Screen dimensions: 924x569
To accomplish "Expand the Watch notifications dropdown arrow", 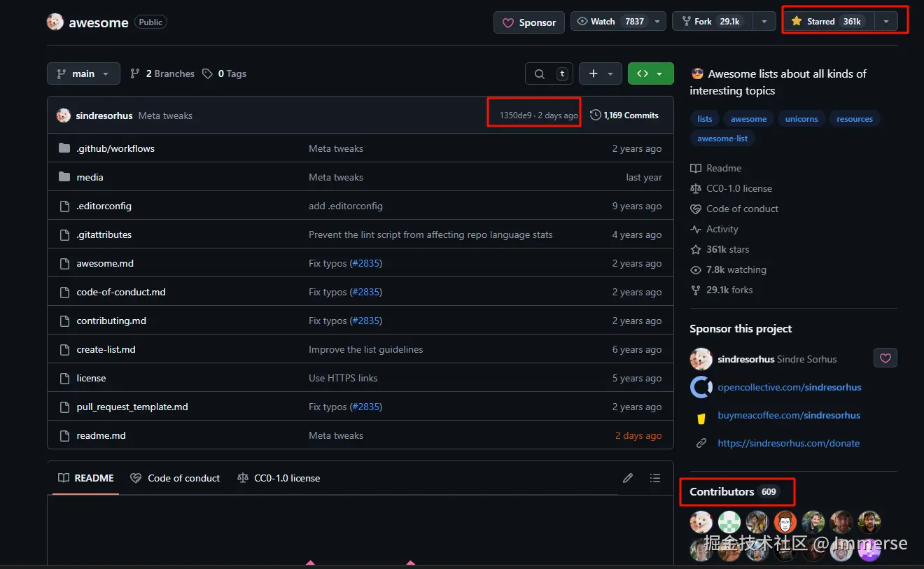I will 657,22.
